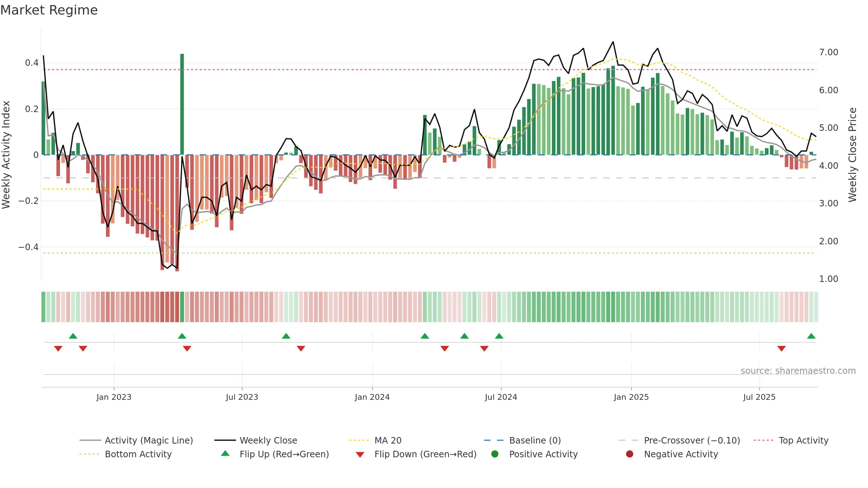
Task: Click the dark green April 2023 heatmap cell
Action: (182, 307)
